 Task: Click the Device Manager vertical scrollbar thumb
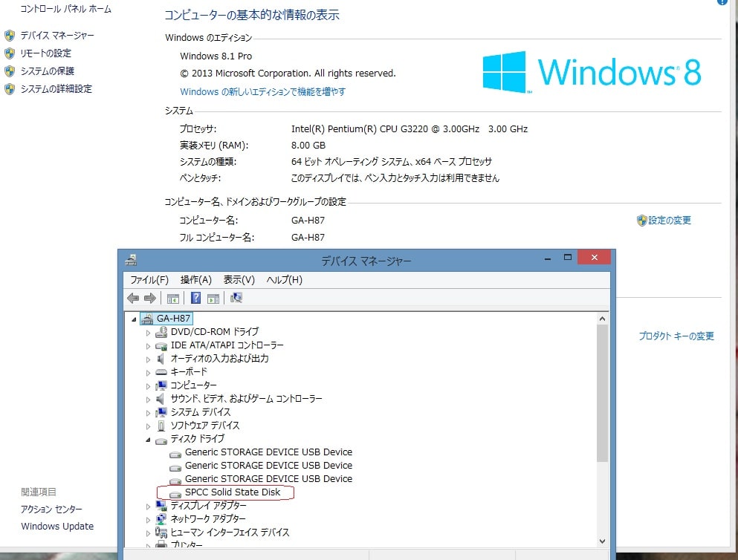(x=602, y=393)
